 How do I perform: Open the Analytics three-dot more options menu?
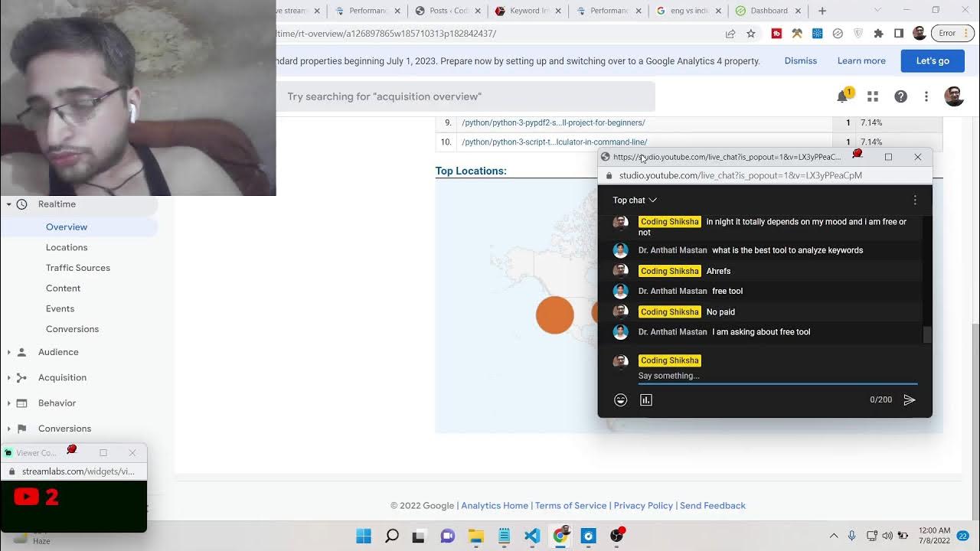926,96
